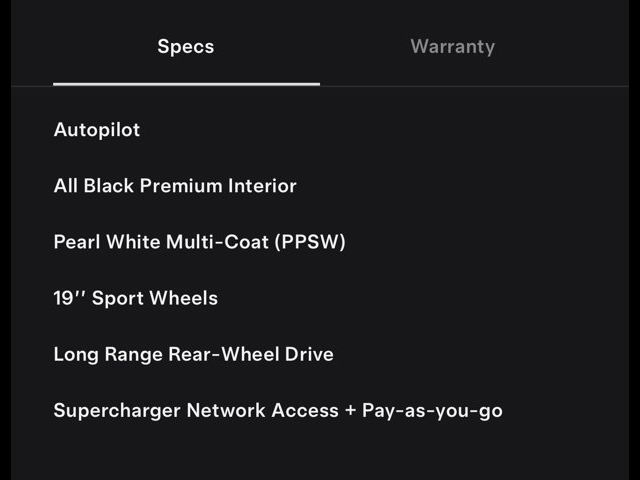
Task: Select the Specs tab
Action: coord(186,47)
